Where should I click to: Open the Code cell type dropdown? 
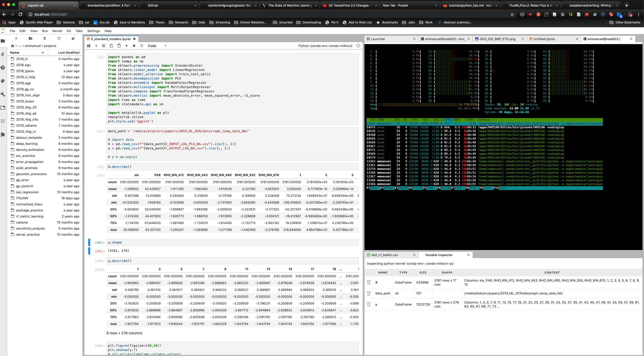pos(157,46)
